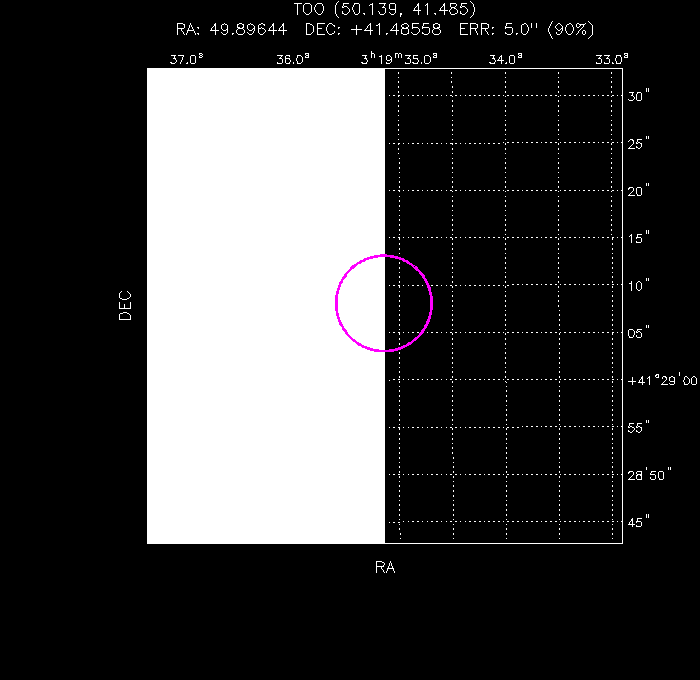700x680 pixels.
Task: Click the RA axis label below plot
Action: coord(385,567)
